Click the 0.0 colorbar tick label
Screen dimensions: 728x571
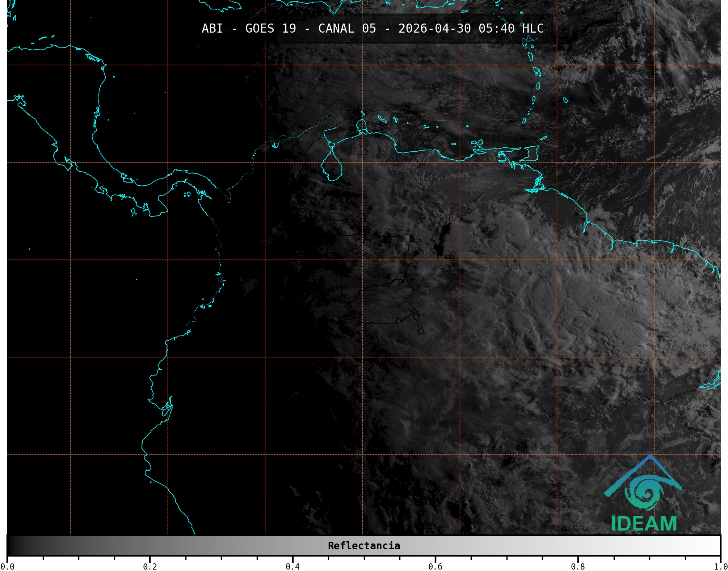[x=7, y=567]
